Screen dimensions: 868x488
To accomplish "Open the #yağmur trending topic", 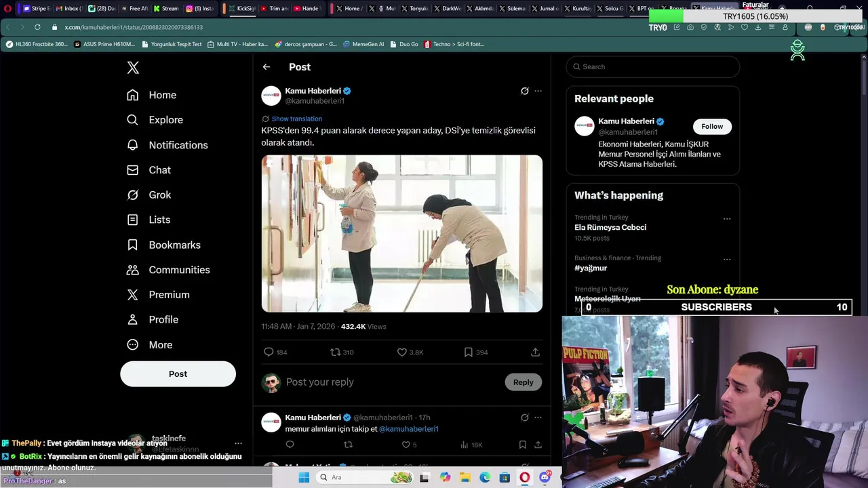I will click(591, 268).
